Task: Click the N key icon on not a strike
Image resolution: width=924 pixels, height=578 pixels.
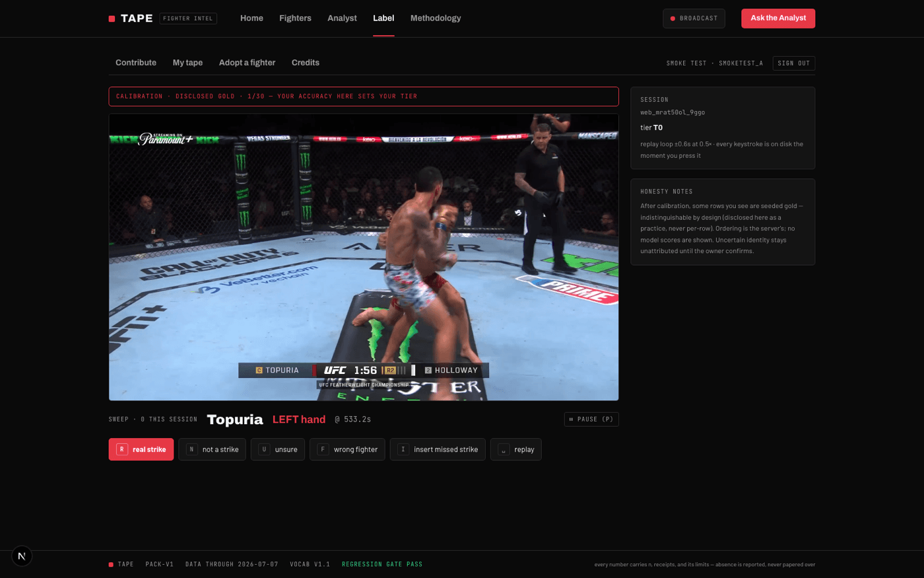Action: click(192, 449)
